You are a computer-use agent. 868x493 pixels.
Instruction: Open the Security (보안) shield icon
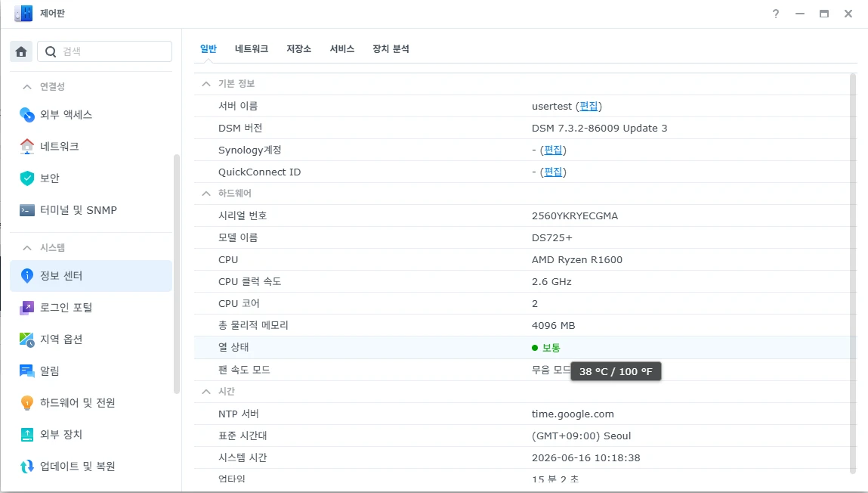[x=26, y=178]
